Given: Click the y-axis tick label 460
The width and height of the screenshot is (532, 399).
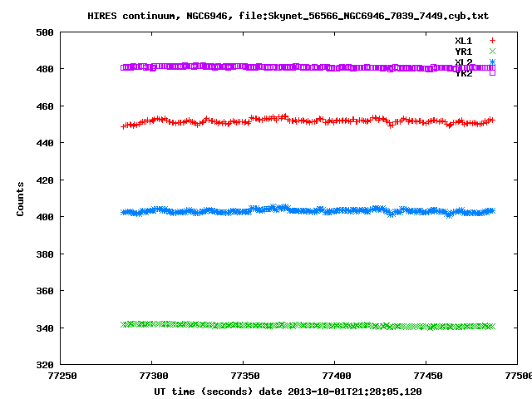Looking at the screenshot, I should click(x=45, y=106).
